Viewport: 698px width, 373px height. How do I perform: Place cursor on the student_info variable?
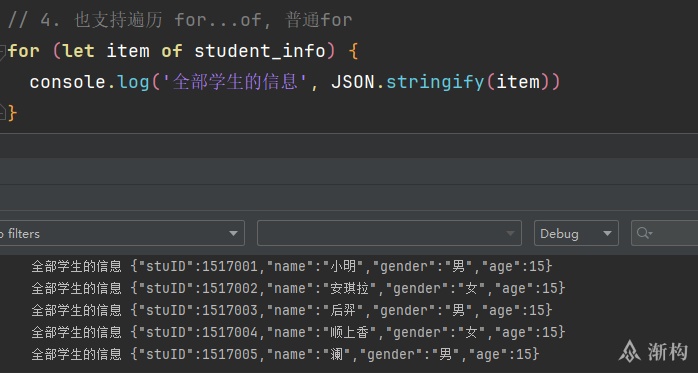[x=260, y=51]
